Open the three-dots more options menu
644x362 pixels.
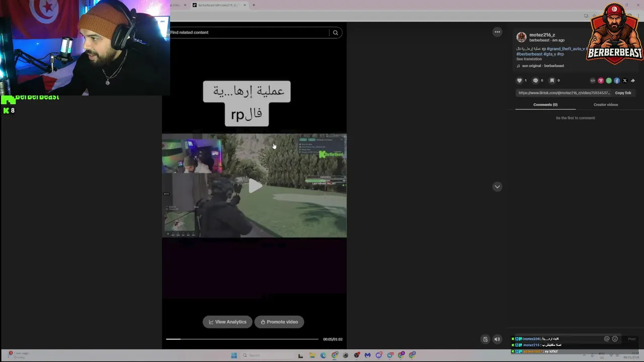(497, 32)
